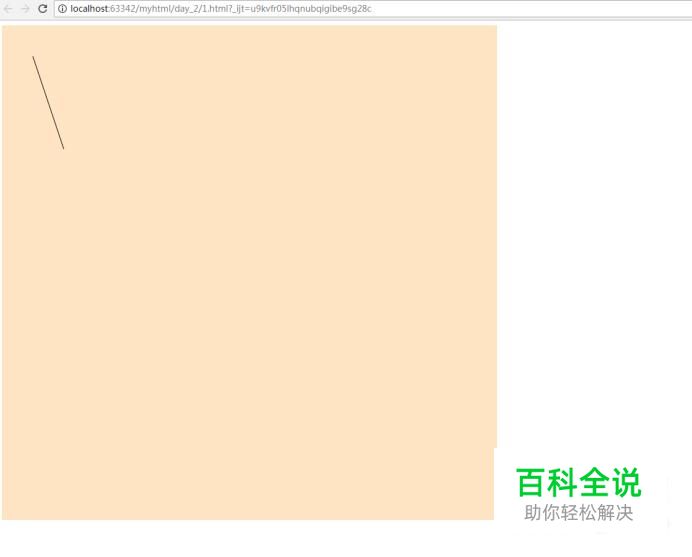692x557 pixels.
Task: View site information via the info icon
Action: (x=62, y=9)
